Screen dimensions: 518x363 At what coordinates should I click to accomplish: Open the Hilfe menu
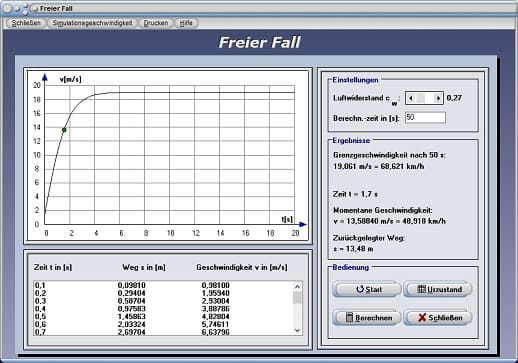[x=186, y=23]
